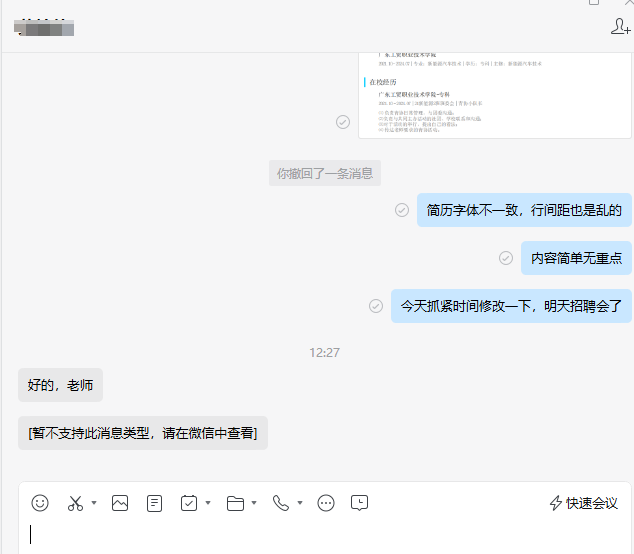
Task: Open the emoji picker
Action: 40,503
